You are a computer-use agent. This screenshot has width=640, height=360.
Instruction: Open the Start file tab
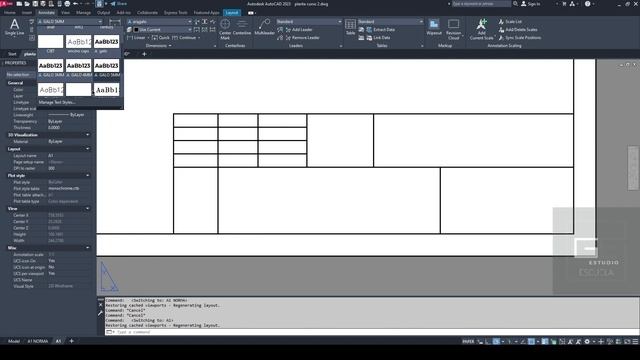(x=12, y=54)
